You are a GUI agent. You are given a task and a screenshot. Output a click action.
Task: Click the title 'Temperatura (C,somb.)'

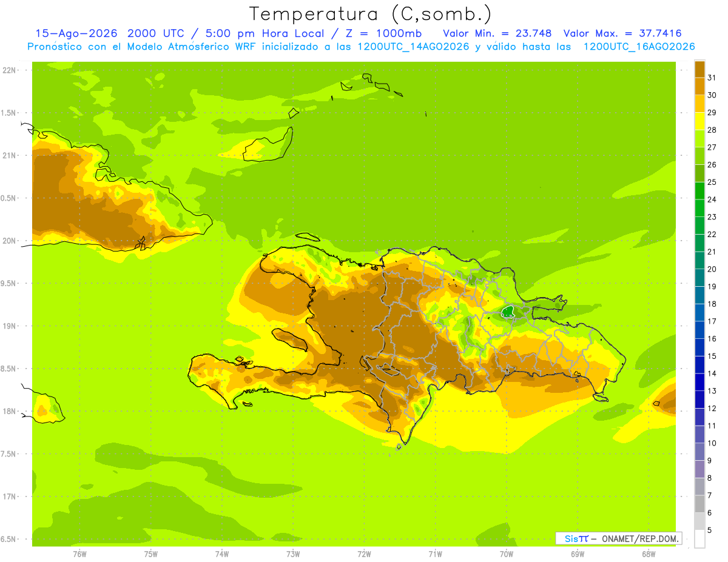[x=370, y=15]
